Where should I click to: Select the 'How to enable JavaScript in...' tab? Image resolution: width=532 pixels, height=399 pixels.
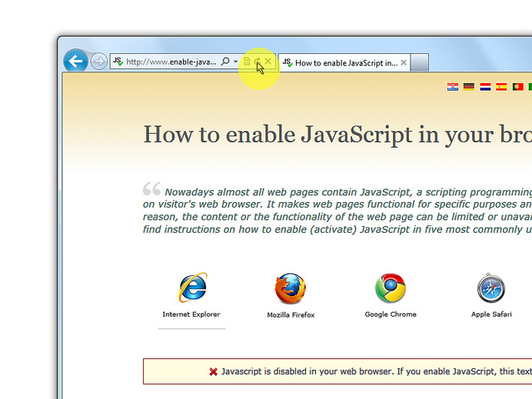344,63
